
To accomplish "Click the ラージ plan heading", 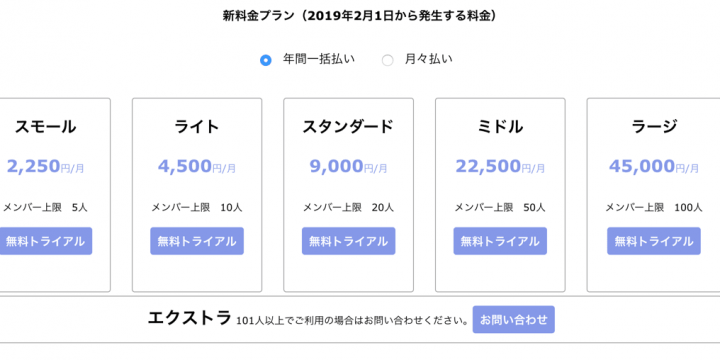I will [x=654, y=127].
